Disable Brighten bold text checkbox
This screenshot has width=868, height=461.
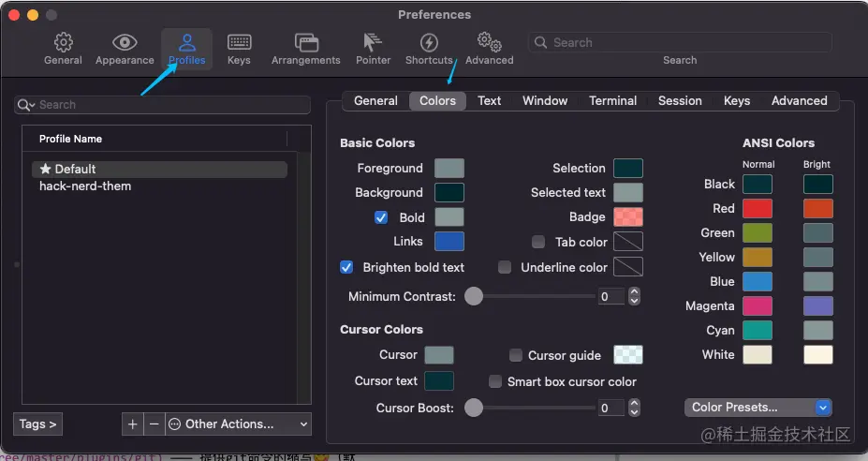pyautogui.click(x=346, y=267)
